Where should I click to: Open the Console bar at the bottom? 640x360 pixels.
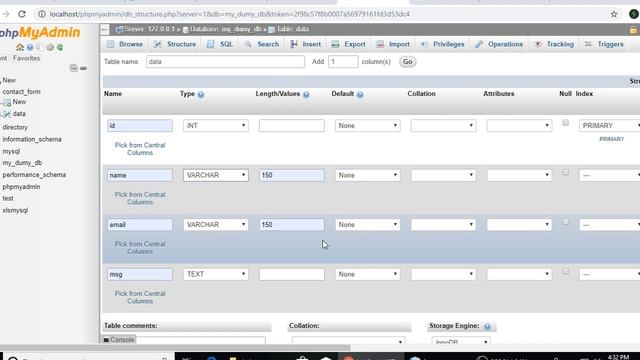[119, 340]
